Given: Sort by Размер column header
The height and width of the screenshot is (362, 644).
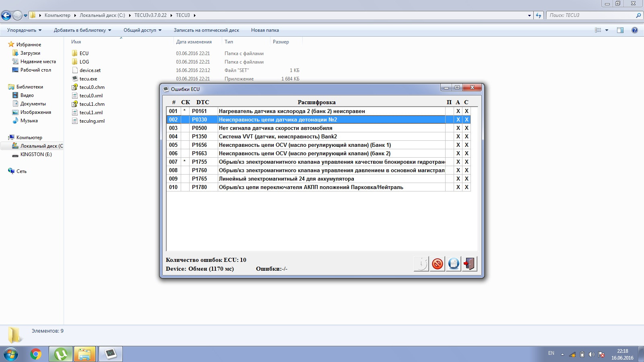Looking at the screenshot, I should (281, 42).
